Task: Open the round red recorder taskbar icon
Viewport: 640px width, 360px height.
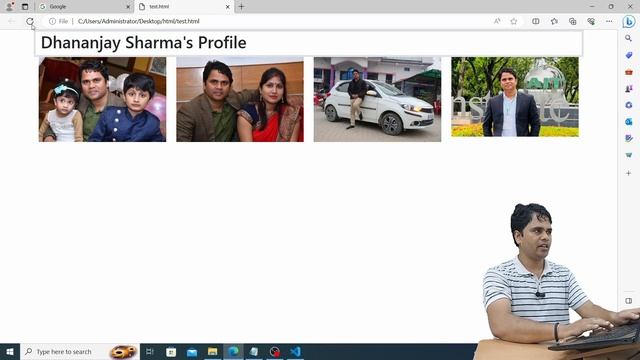Action: pos(275,351)
